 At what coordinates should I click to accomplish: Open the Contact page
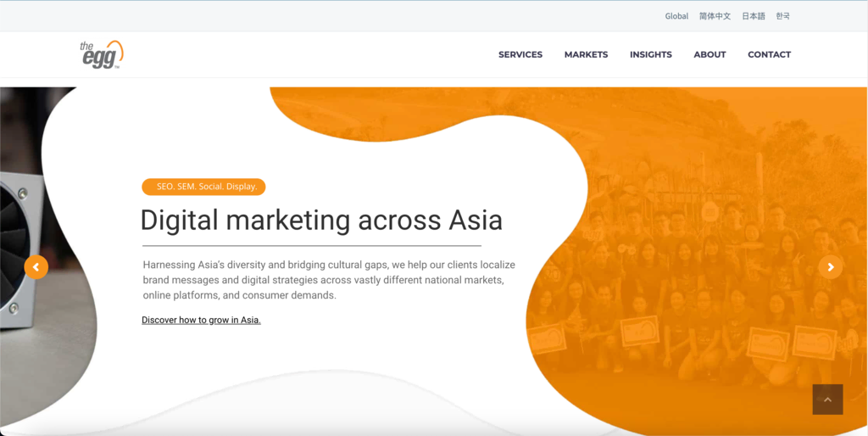point(770,54)
